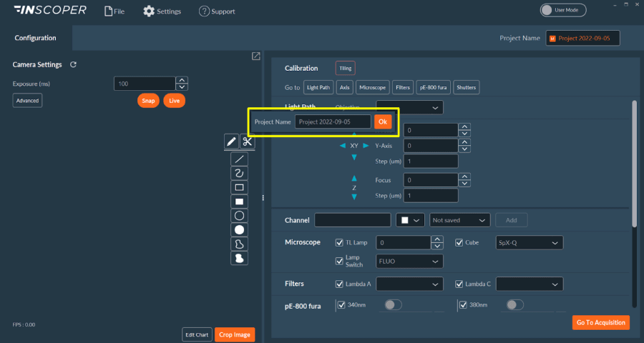The image size is (644, 343).
Task: Open the File menu
Action: (114, 11)
